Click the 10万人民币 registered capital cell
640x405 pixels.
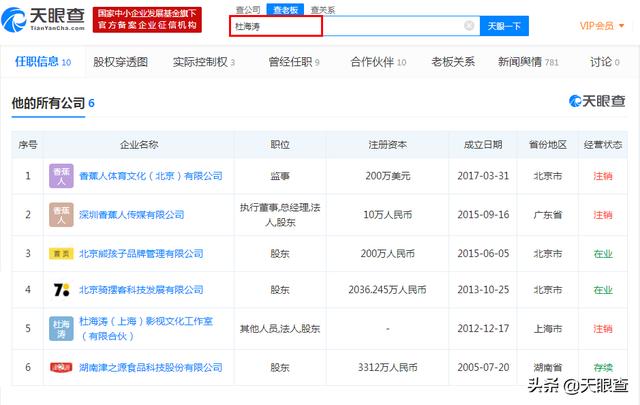tap(388, 215)
